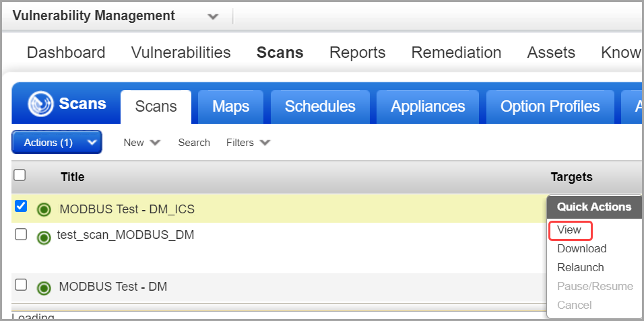
Task: Open the Option Profiles tab
Action: pyautogui.click(x=550, y=106)
